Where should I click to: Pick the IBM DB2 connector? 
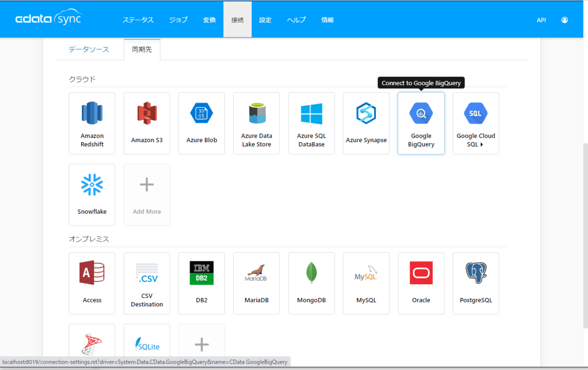pyautogui.click(x=201, y=283)
